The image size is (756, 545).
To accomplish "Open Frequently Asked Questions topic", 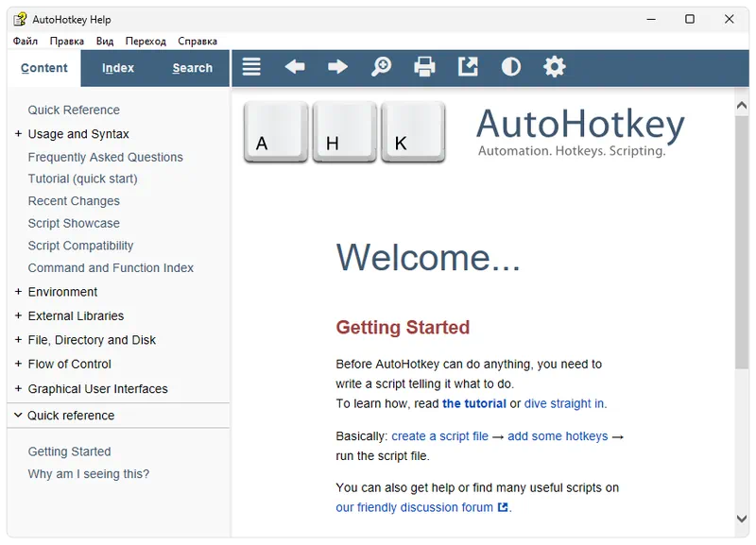I will 105,157.
